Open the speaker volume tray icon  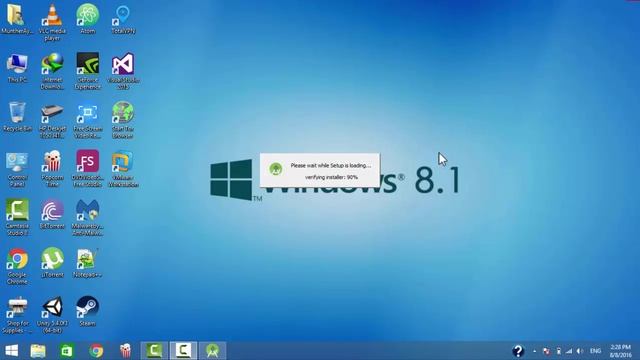(x=580, y=351)
